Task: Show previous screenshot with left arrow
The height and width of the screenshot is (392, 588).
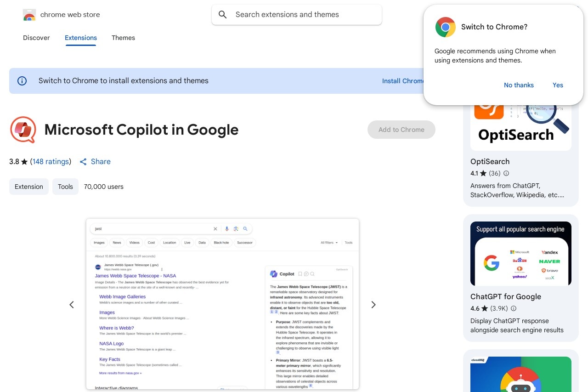Action: (x=72, y=305)
